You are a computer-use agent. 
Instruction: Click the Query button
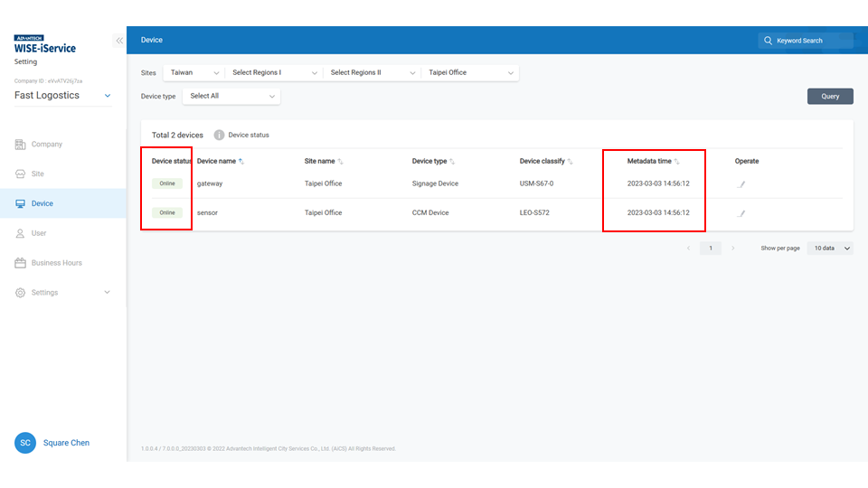click(x=829, y=96)
